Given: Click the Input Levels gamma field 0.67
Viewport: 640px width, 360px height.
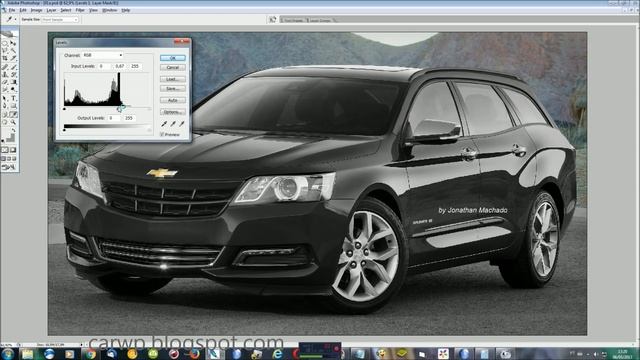Looking at the screenshot, I should [x=119, y=66].
